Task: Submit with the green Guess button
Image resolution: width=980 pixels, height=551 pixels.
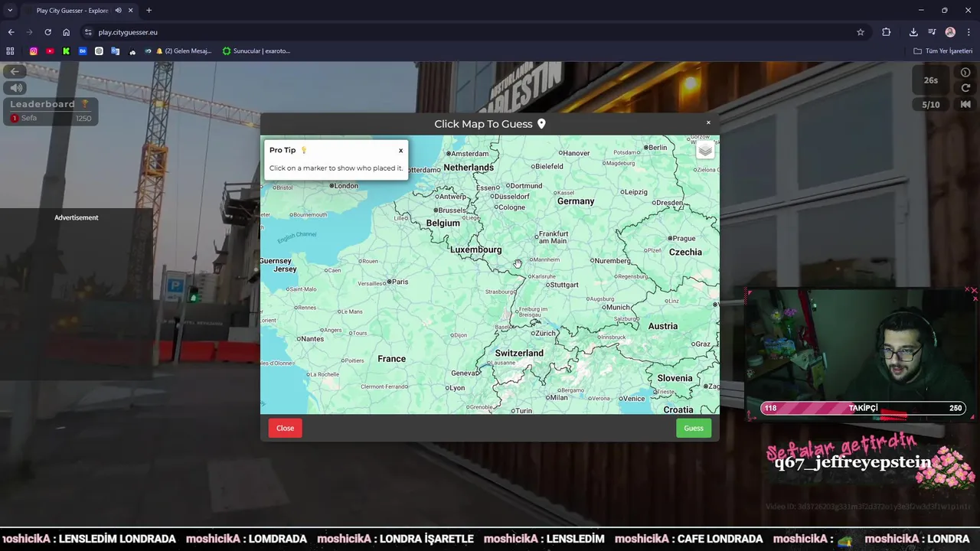Action: pos(694,428)
